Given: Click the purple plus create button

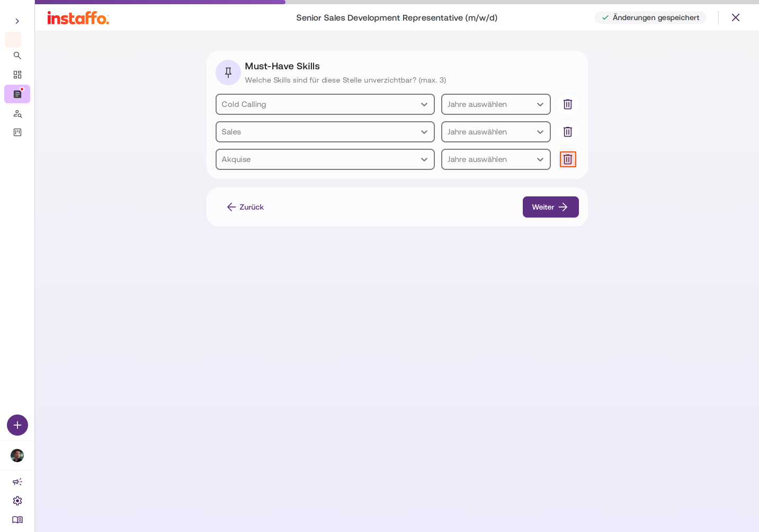Looking at the screenshot, I should tap(17, 425).
